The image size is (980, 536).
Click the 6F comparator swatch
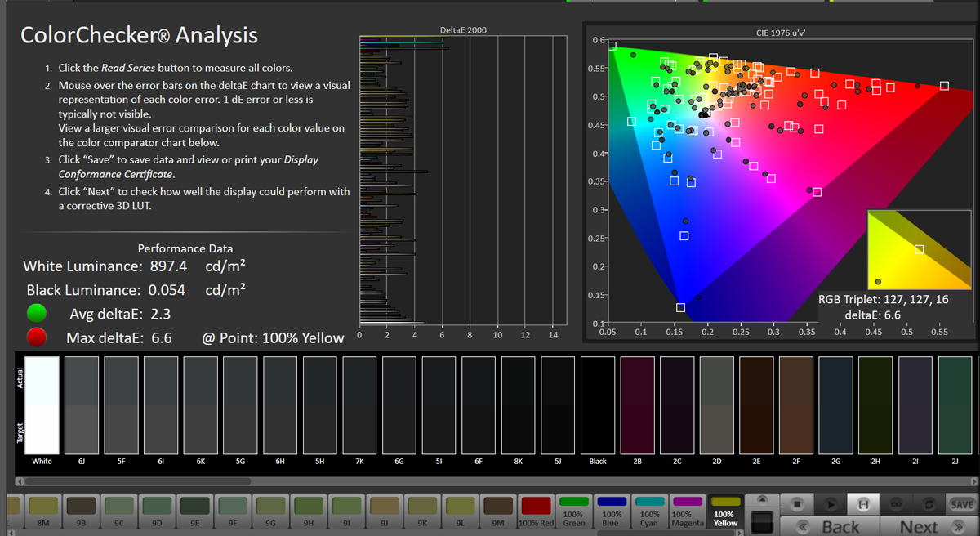(479, 405)
